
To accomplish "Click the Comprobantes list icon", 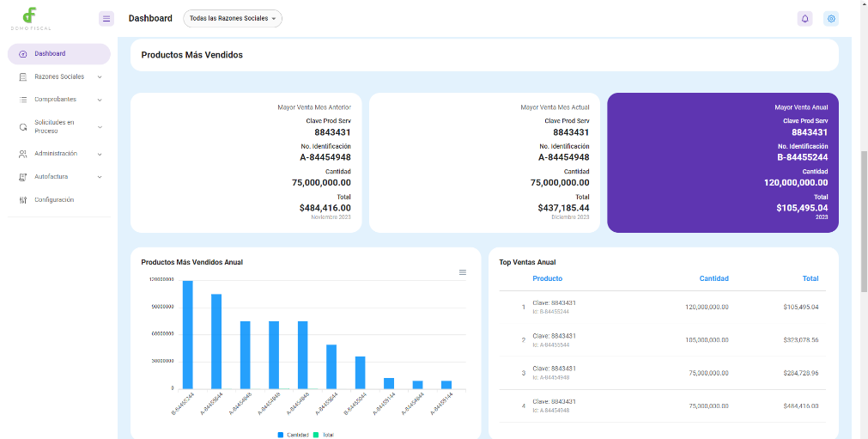I will (22, 100).
